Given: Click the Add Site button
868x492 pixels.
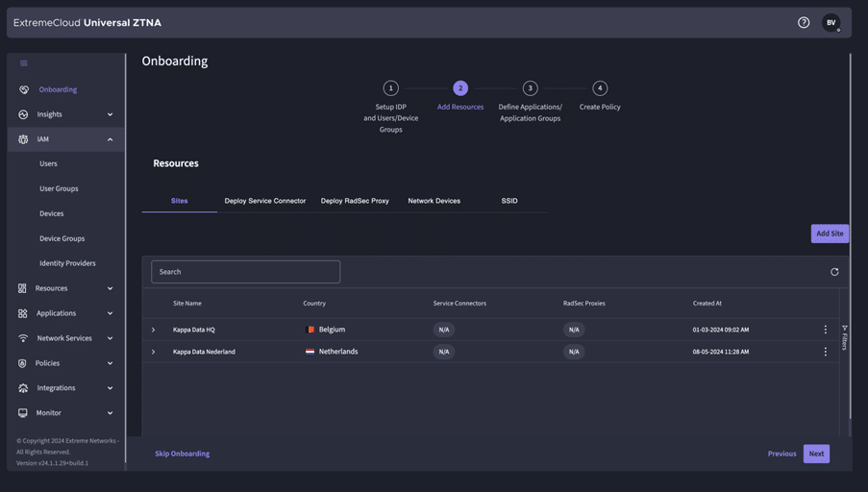Looking at the screenshot, I should coord(829,234).
